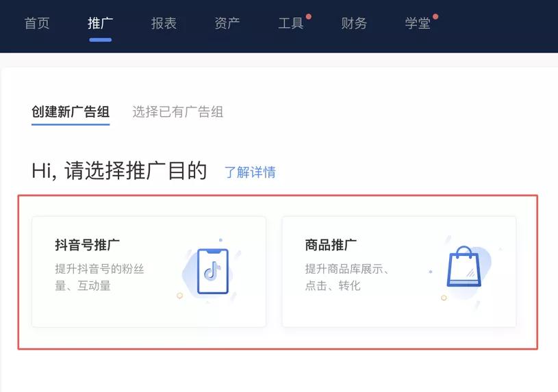Open the 报表 navigation item
558x392 pixels.
164,23
